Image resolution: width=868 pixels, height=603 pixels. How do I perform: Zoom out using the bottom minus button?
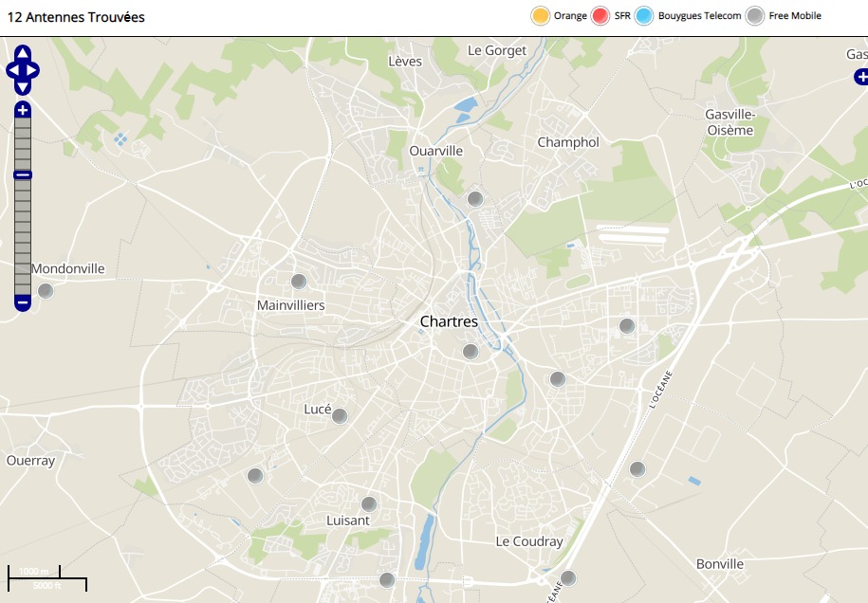(x=23, y=302)
